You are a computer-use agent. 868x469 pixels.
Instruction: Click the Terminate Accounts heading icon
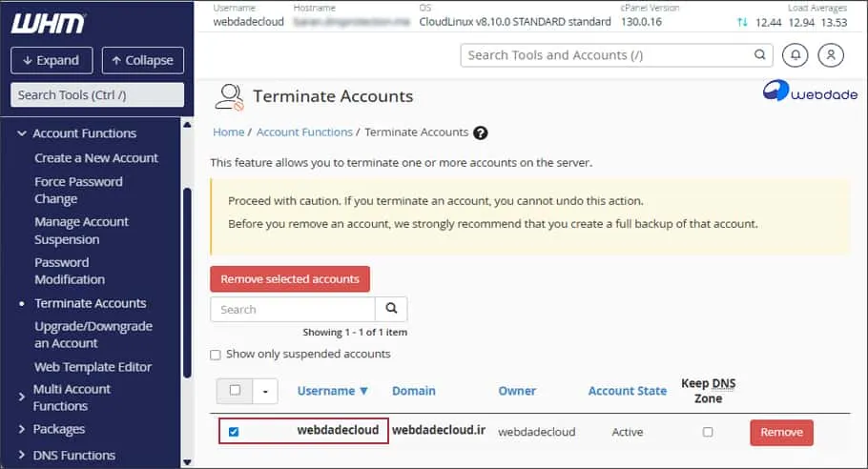(x=229, y=96)
